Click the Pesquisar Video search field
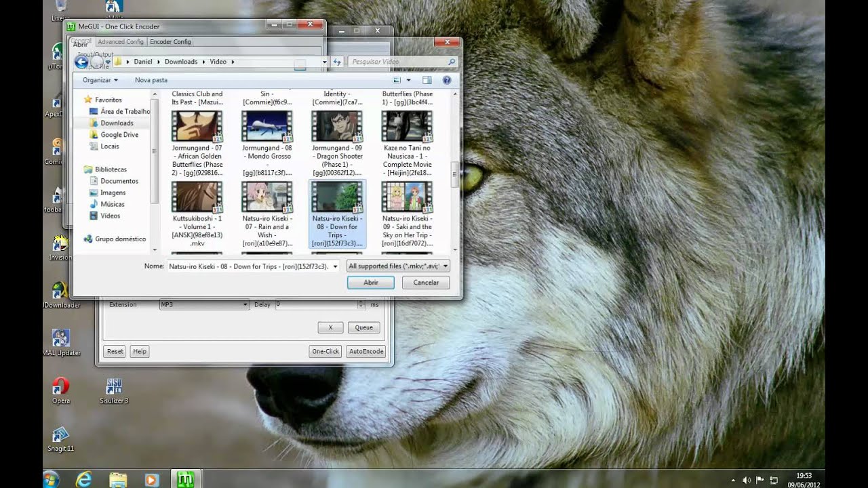Viewport: 868px width, 488px height. coord(403,62)
